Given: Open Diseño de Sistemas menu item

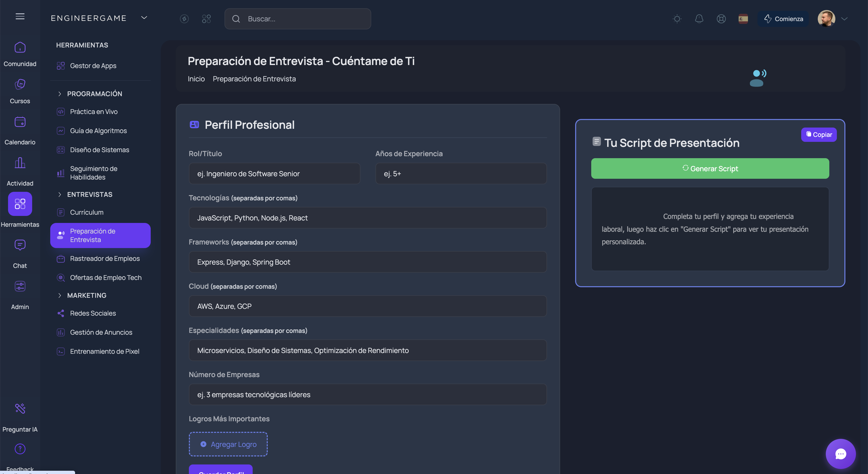Looking at the screenshot, I should (x=99, y=150).
